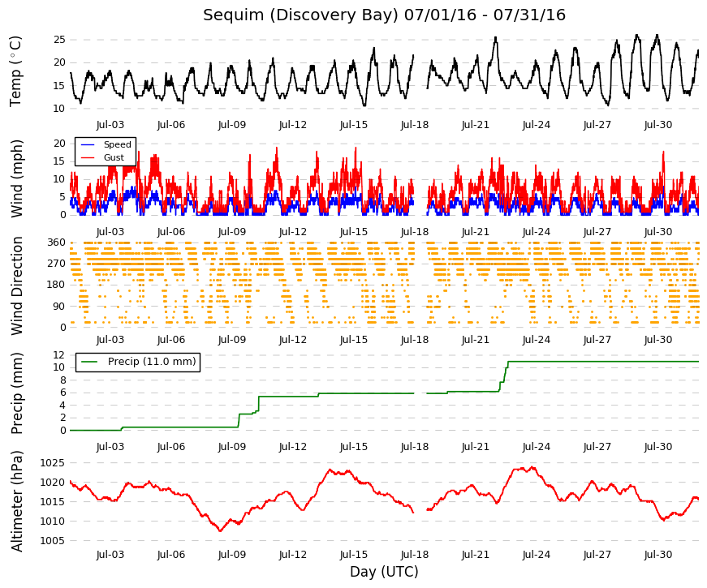
Task: Click the Day (UTC) x-axis label
Action: [x=384, y=572]
